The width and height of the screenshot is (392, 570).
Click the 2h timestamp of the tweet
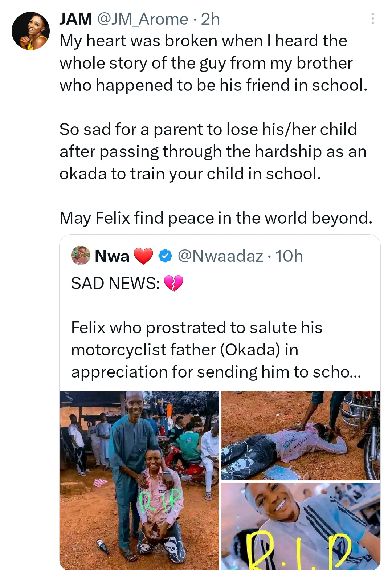(x=211, y=19)
